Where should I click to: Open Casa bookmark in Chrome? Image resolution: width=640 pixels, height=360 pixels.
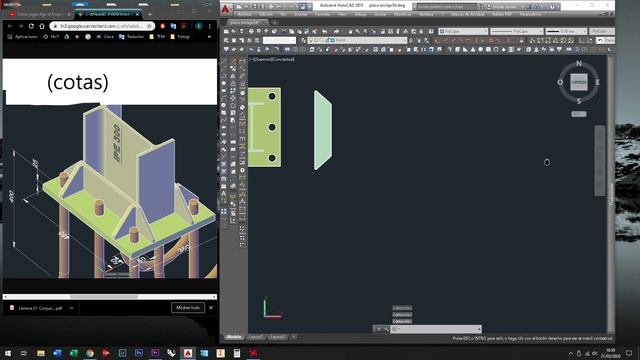click(105, 37)
